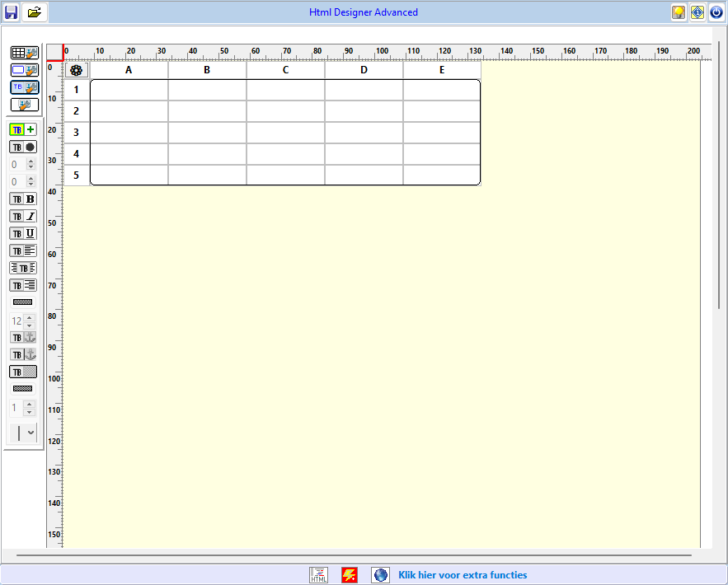Open the blue rectangle settings tool
Image resolution: width=728 pixels, height=585 pixels.
point(25,70)
